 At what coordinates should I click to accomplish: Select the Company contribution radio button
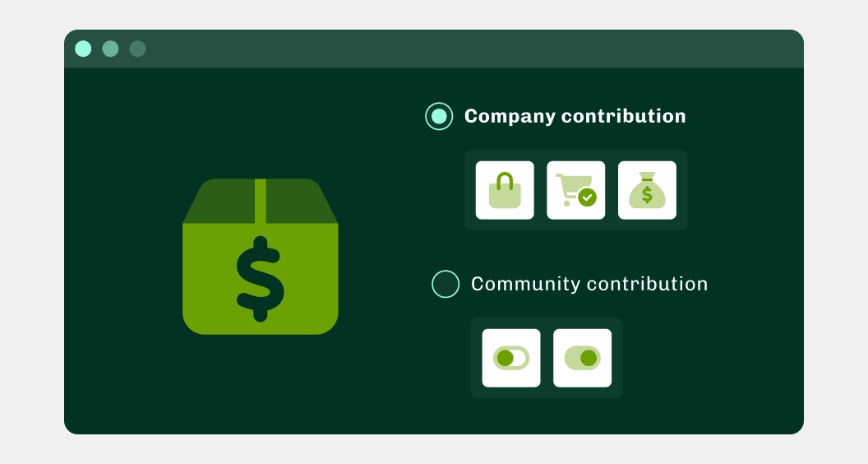tap(439, 117)
